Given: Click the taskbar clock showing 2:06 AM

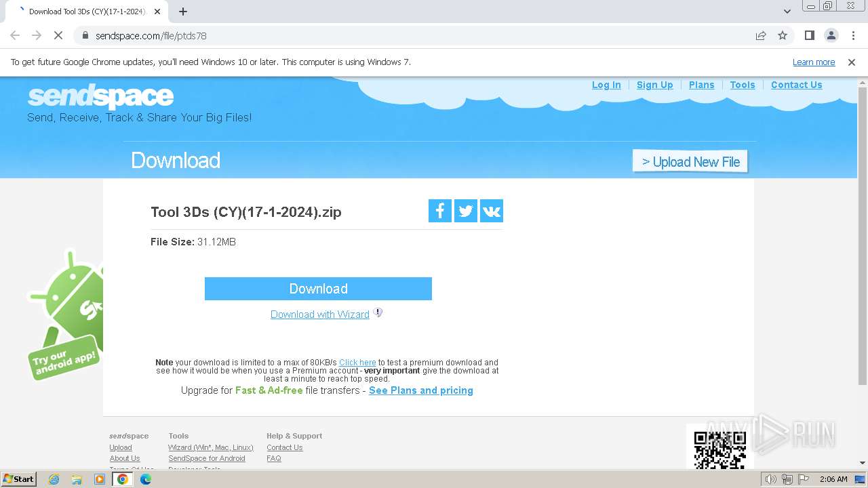Looking at the screenshot, I should coord(833,479).
